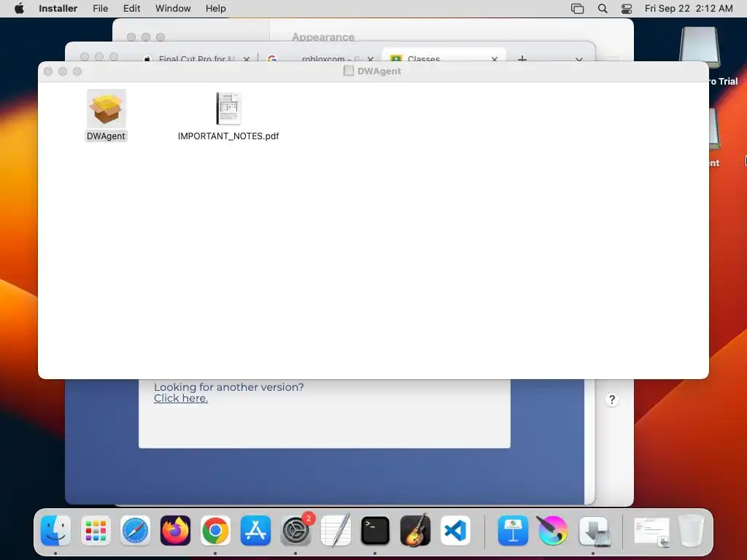Open the Trash from the Dock
The height and width of the screenshot is (560, 747).
[692, 531]
